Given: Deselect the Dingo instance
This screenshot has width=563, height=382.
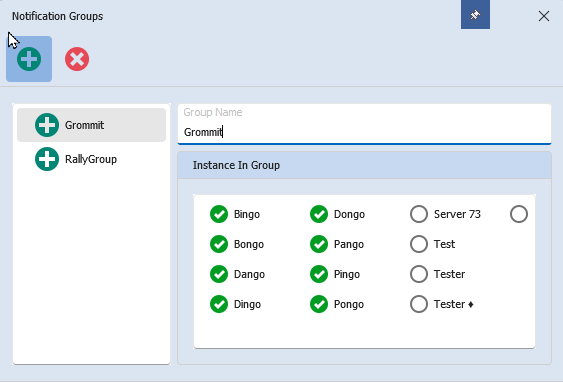Looking at the screenshot, I should pos(219,304).
